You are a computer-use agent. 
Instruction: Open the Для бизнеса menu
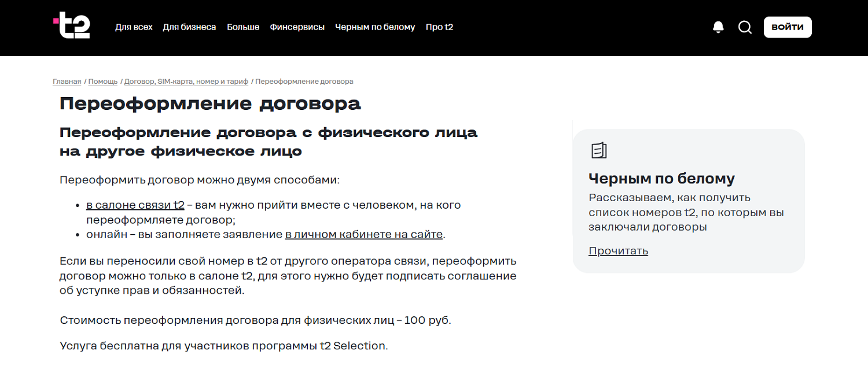pos(189,27)
